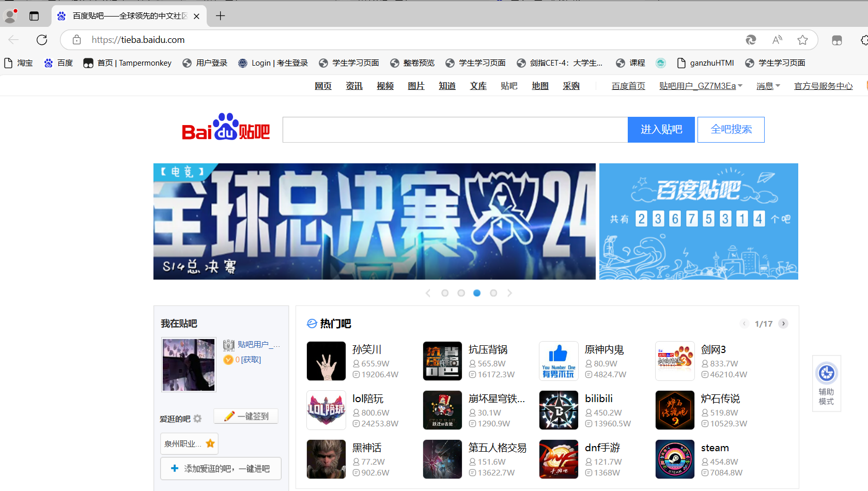This screenshot has height=491, width=868.
Task: Go to 视频 in top navigation
Action: pyautogui.click(x=385, y=86)
